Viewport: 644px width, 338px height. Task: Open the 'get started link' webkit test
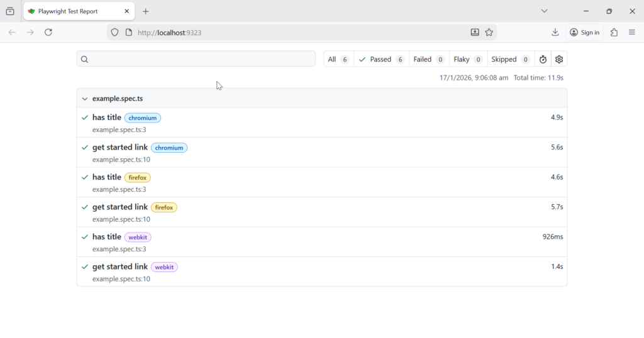(x=119, y=267)
